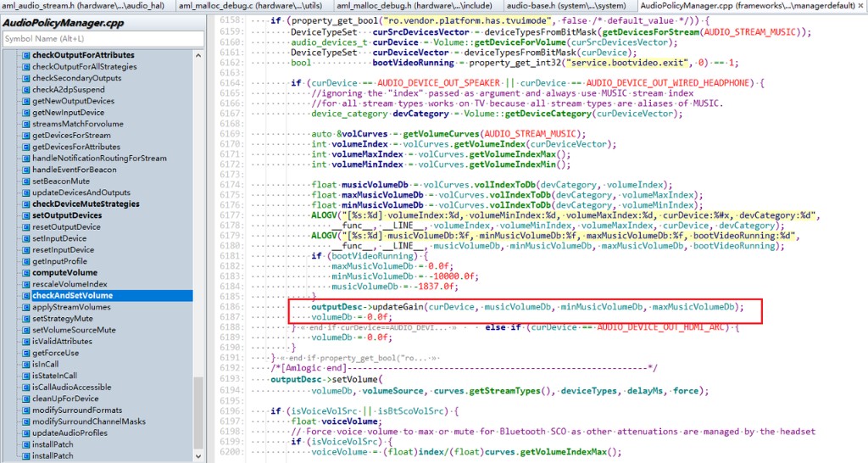Click the function icon beside checkOutputForAttributes
This screenshot has width=868, height=463.
(x=25, y=55)
